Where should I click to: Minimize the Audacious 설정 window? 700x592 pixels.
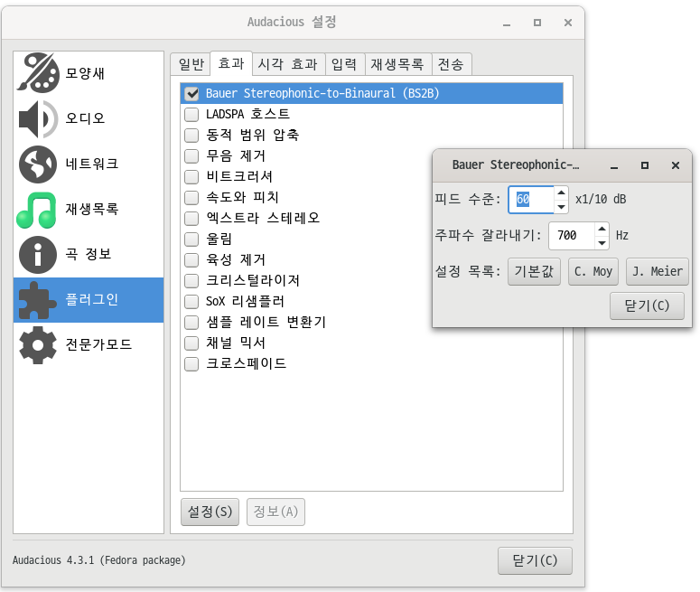coord(506,23)
